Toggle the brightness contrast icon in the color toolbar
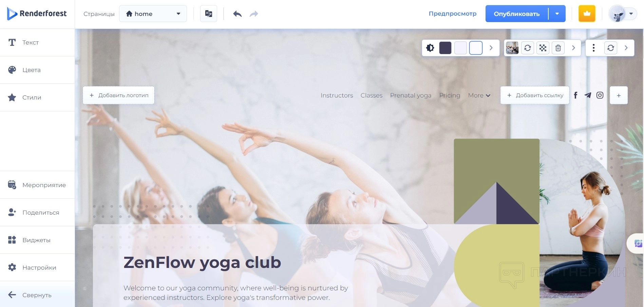This screenshot has width=644, height=307. point(430,48)
